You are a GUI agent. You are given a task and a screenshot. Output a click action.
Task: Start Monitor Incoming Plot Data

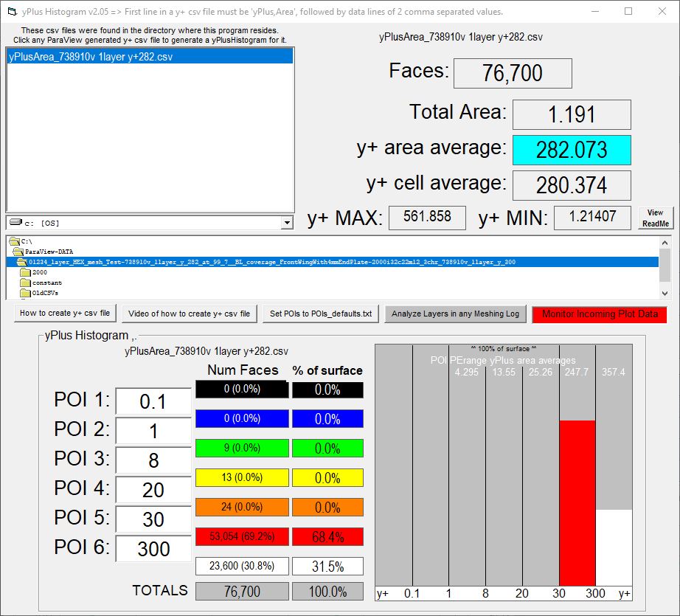[x=599, y=314]
